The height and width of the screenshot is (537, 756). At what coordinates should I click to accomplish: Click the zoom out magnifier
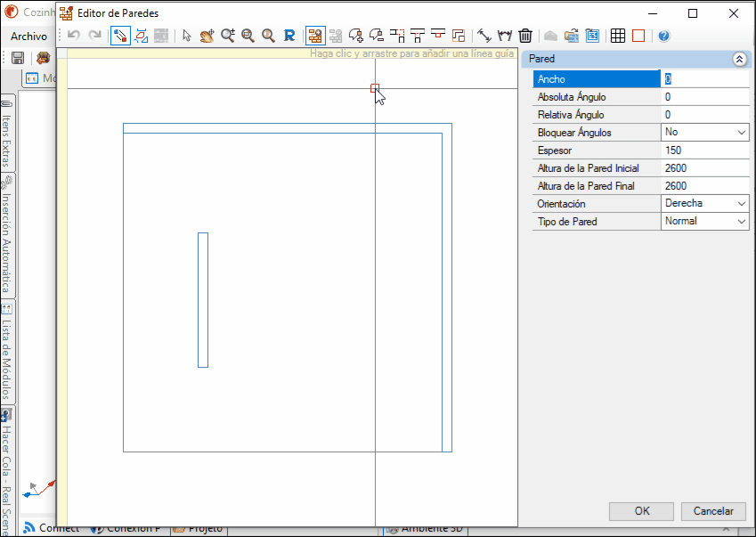tap(248, 36)
